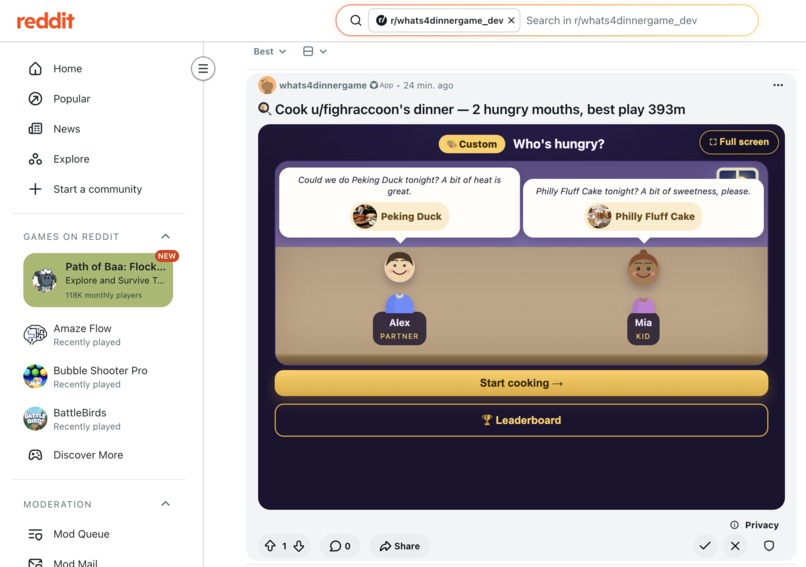Click the reddit logo
This screenshot has height=567, width=806.
pos(45,21)
